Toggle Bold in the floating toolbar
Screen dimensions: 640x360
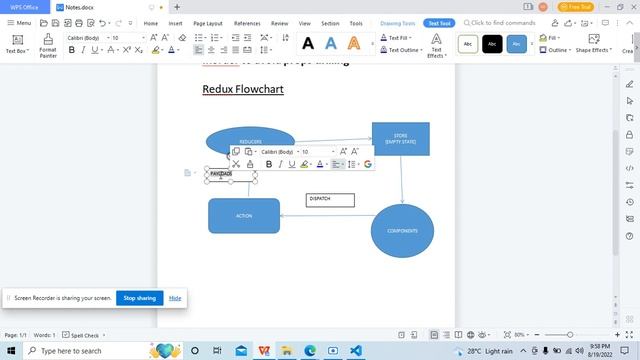269,164
